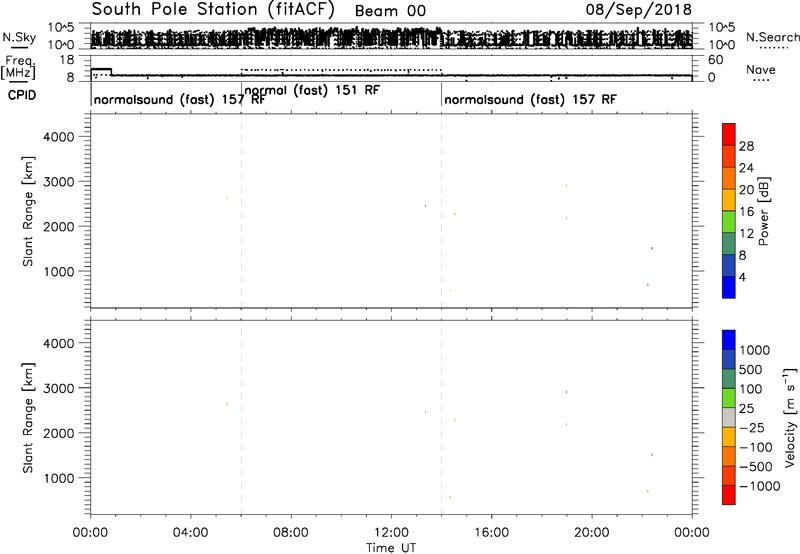Click the "2000" tick on the velocity panel axis
Image resolution: width=800 pixels, height=554 pixels.
point(58,433)
